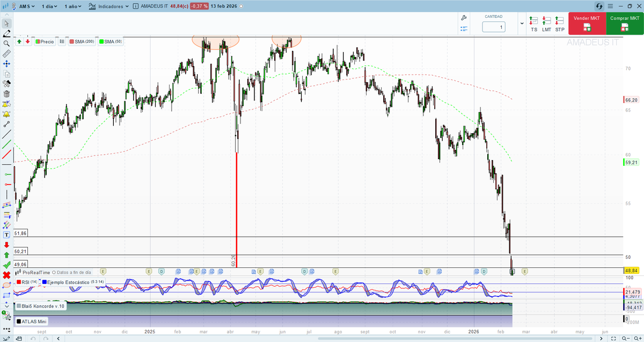Image resolution: width=644 pixels, height=342 pixels.
Task: Open the 1 día timeframe dropdown
Action: [x=50, y=6]
